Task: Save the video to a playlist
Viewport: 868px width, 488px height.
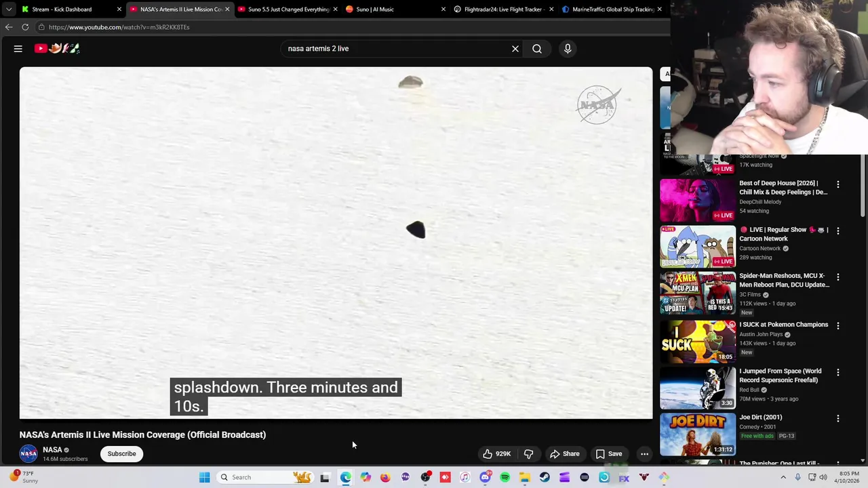Action: click(609, 454)
